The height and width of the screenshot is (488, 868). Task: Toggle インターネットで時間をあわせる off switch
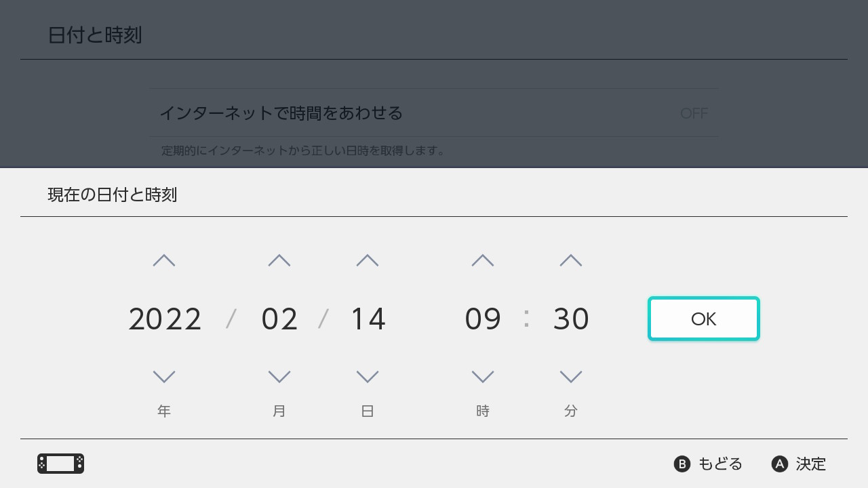pyautogui.click(x=694, y=113)
